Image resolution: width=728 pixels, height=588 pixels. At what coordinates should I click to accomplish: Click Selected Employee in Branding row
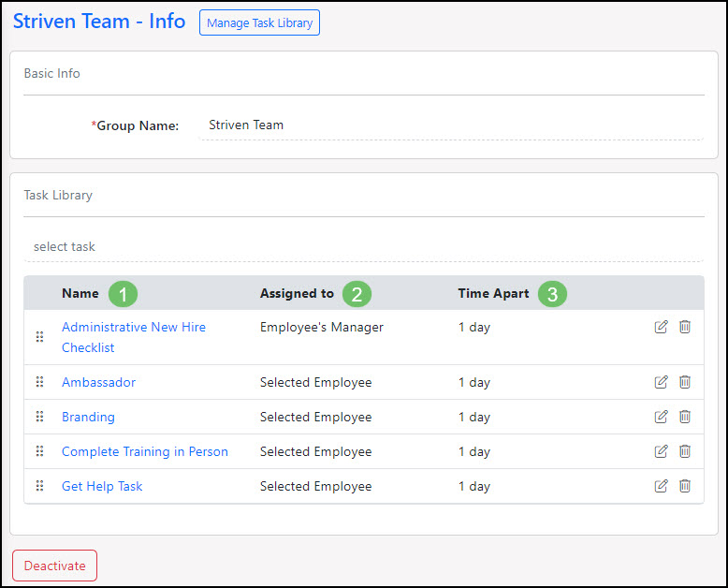tap(315, 417)
